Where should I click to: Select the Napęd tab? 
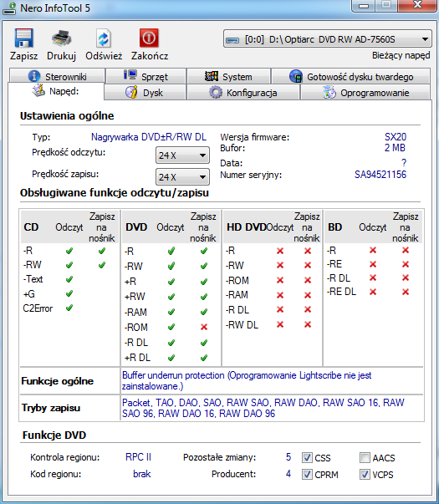pyautogui.click(x=56, y=91)
